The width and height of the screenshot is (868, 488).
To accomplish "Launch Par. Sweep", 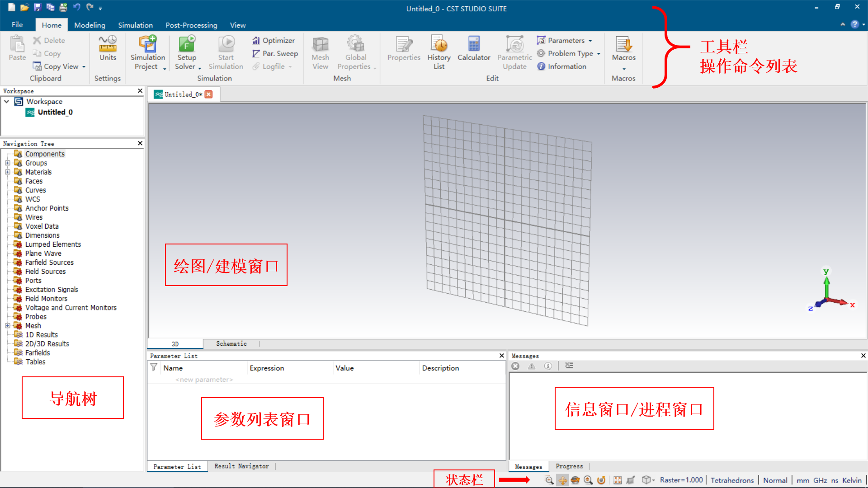I will [275, 53].
